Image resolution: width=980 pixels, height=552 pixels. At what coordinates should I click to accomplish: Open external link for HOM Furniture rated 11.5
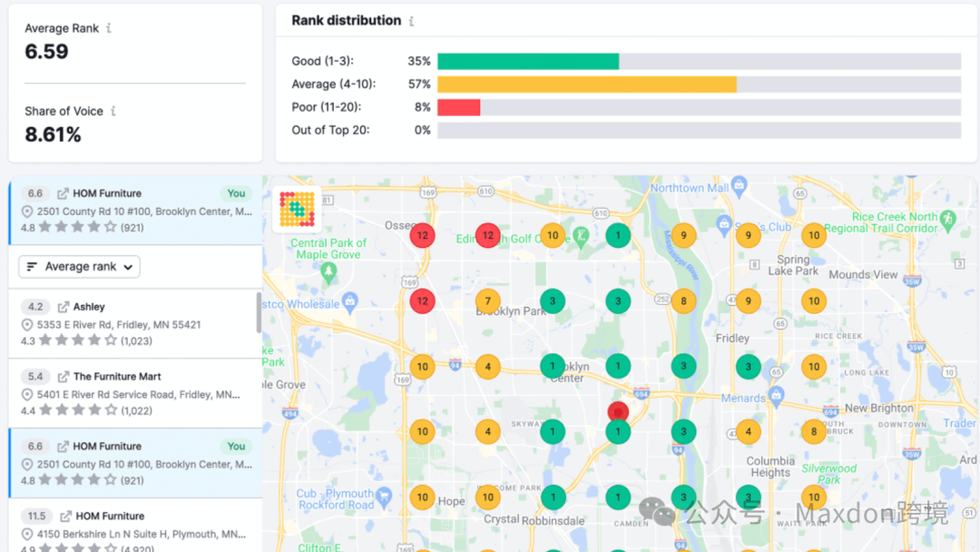[x=65, y=517]
